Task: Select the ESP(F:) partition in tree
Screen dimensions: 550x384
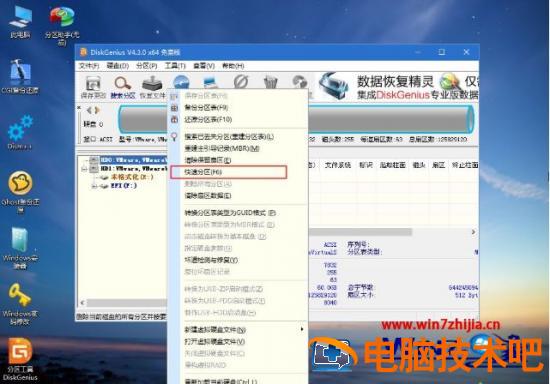Action: (x=123, y=186)
